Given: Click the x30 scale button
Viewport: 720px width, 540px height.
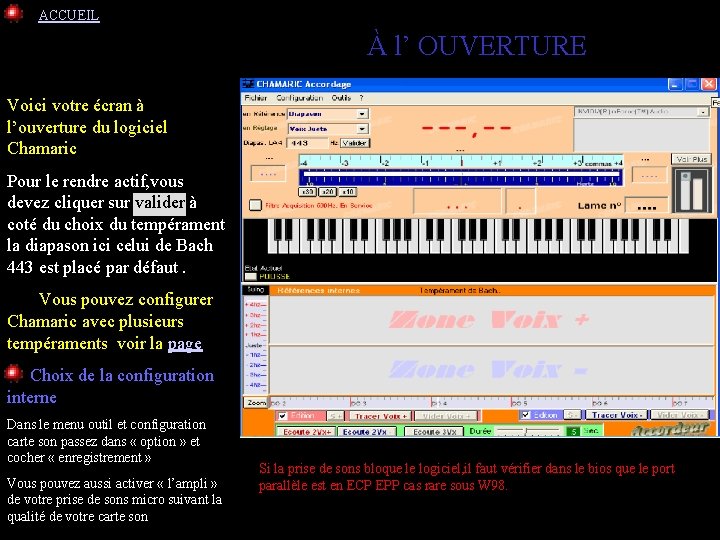Looking at the screenshot, I should click(307, 192).
